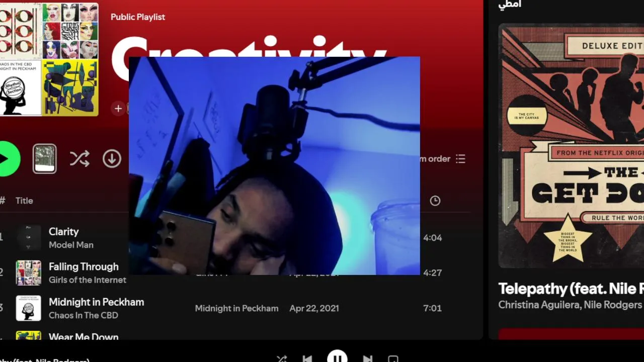Sort tracks by the Title column
The width and height of the screenshot is (644, 362).
point(24,201)
